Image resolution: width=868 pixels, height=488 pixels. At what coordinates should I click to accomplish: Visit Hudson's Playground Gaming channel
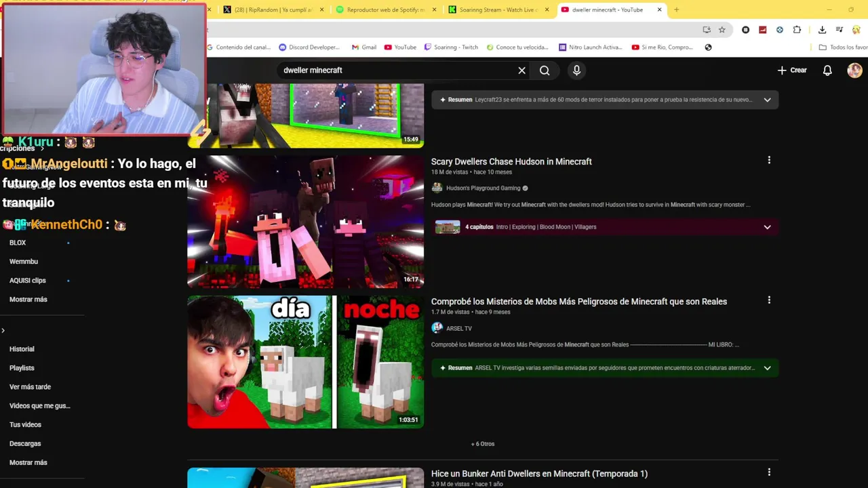[484, 188]
